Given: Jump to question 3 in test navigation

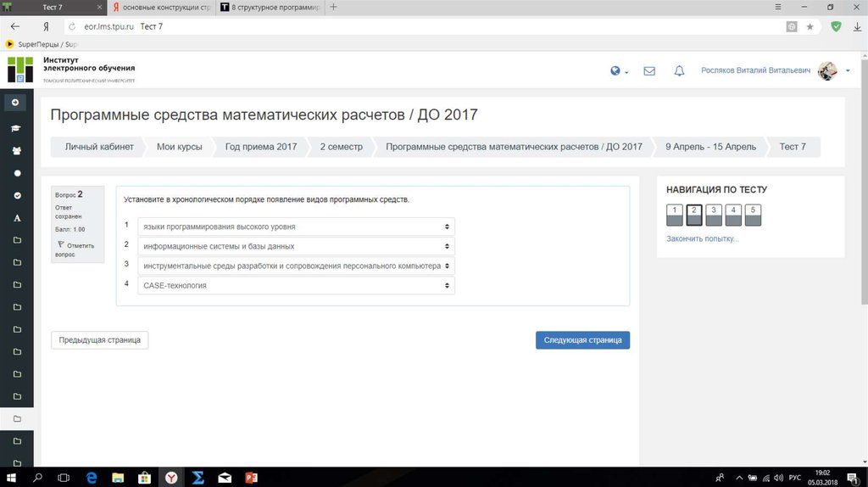Looking at the screenshot, I should pos(714,215).
